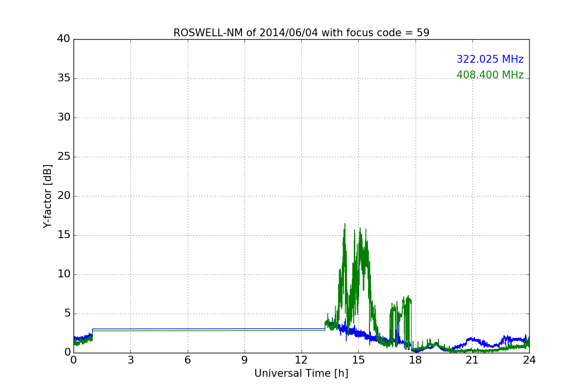Click the x-axis tick label '24'
588x392 pixels.
tap(529, 360)
